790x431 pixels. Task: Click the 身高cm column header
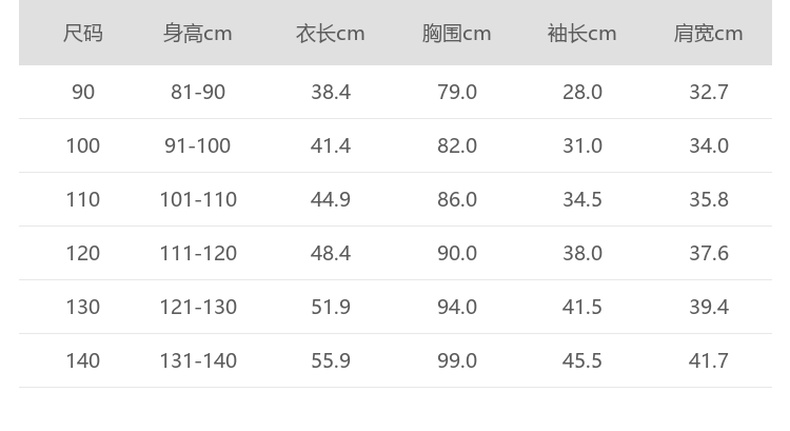[198, 34]
